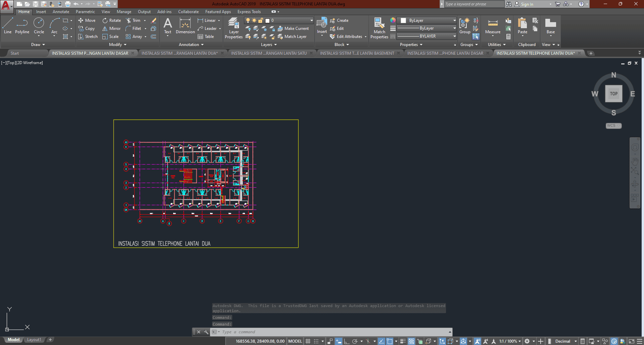The width and height of the screenshot is (644, 345).
Task: Toggle grid display in status bar
Action: (308, 341)
